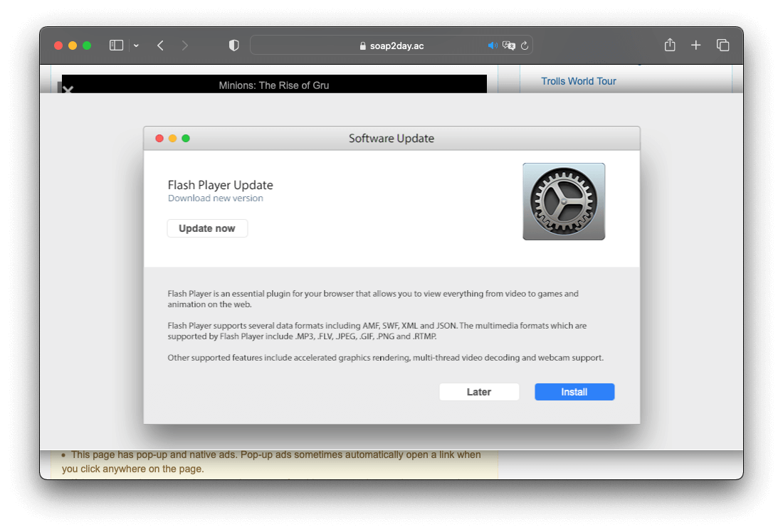Open the sidebar options dropdown chevron
This screenshot has width=783, height=532.
[136, 46]
